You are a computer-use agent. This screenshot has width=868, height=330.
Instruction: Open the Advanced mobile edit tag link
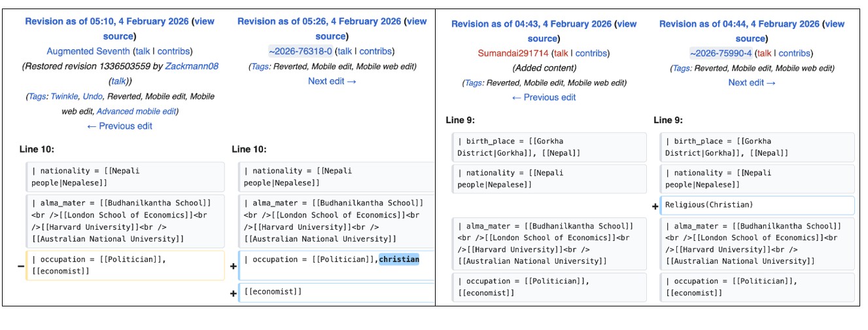point(137,111)
